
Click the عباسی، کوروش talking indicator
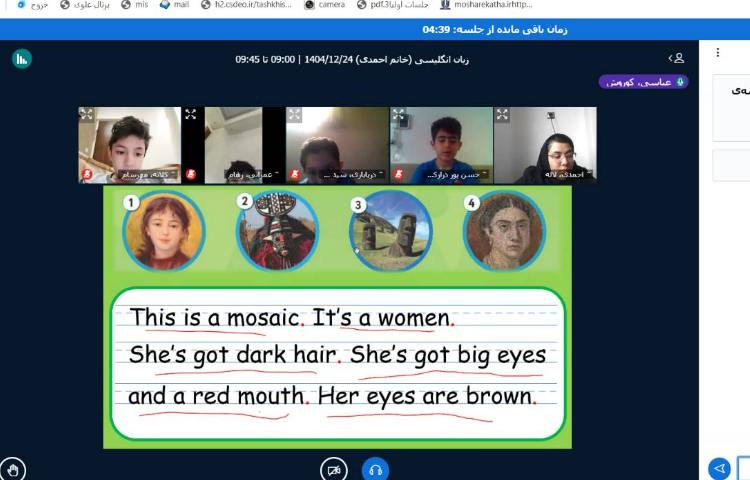click(x=643, y=82)
